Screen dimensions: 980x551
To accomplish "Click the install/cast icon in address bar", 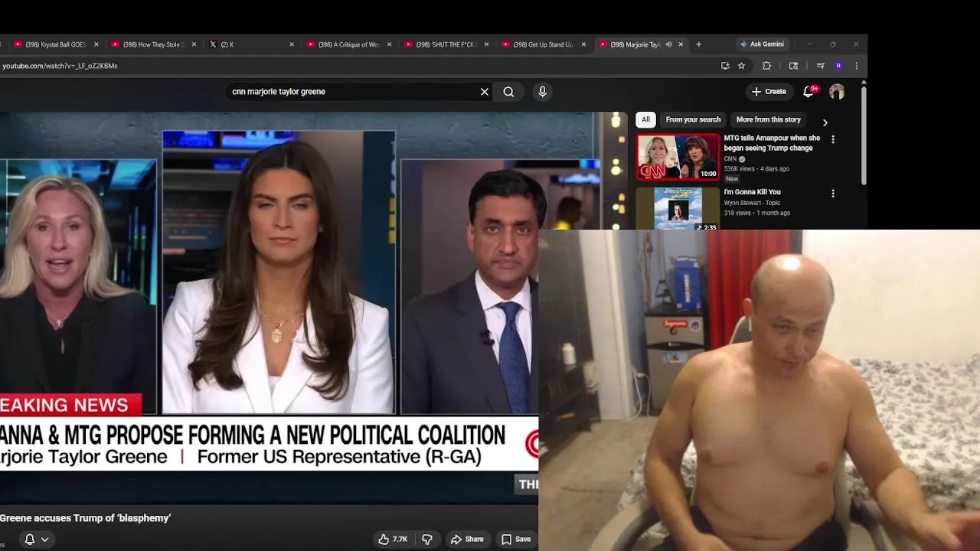I will [x=725, y=66].
